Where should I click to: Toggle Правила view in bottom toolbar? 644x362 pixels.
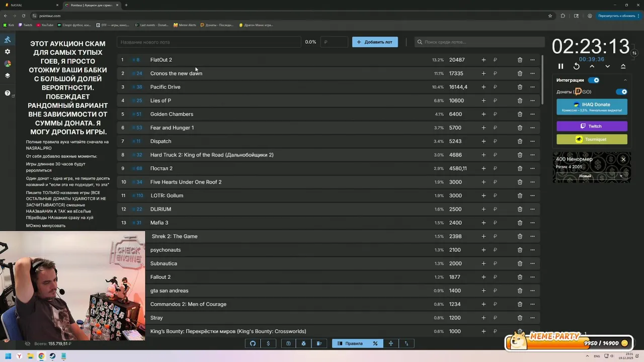click(350, 343)
